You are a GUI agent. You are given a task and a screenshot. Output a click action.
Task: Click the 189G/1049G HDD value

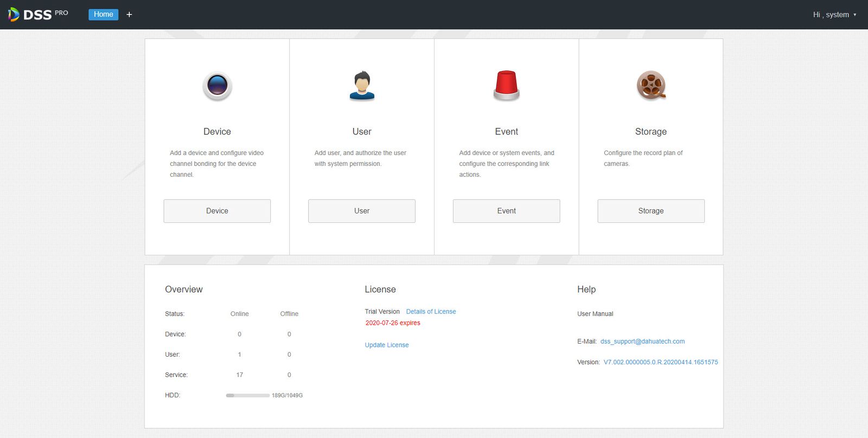[287, 396]
